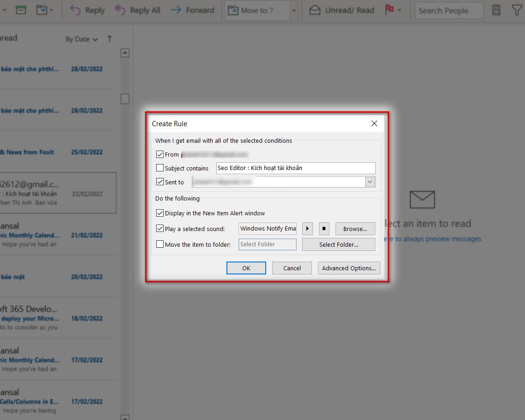This screenshot has width=525, height=420.
Task: Click the Browse... button
Action: tap(355, 229)
